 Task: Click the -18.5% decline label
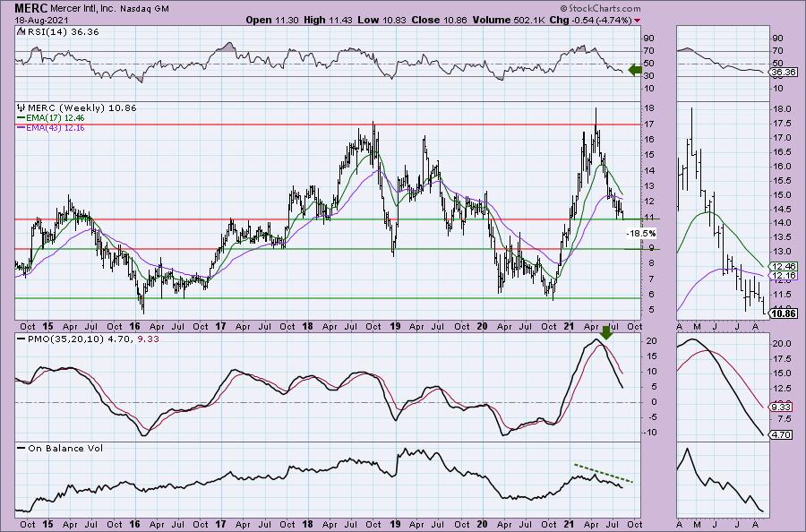click(641, 234)
